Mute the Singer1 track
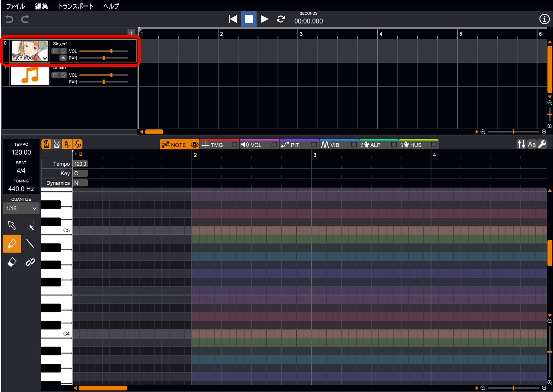This screenshot has height=392, width=553. 55,51
